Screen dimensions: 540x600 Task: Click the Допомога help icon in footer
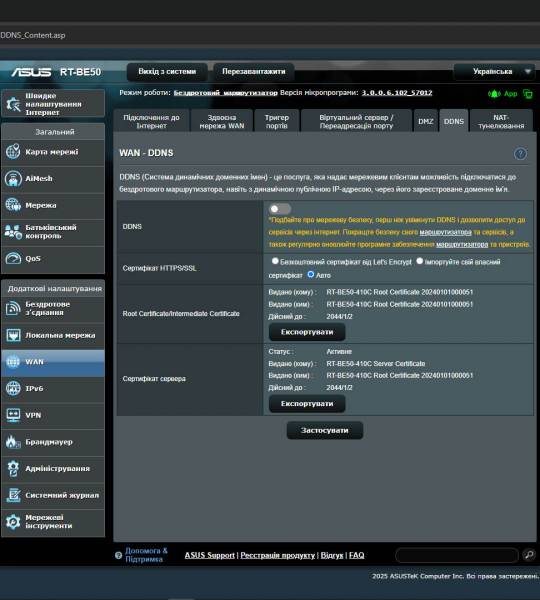pos(118,555)
